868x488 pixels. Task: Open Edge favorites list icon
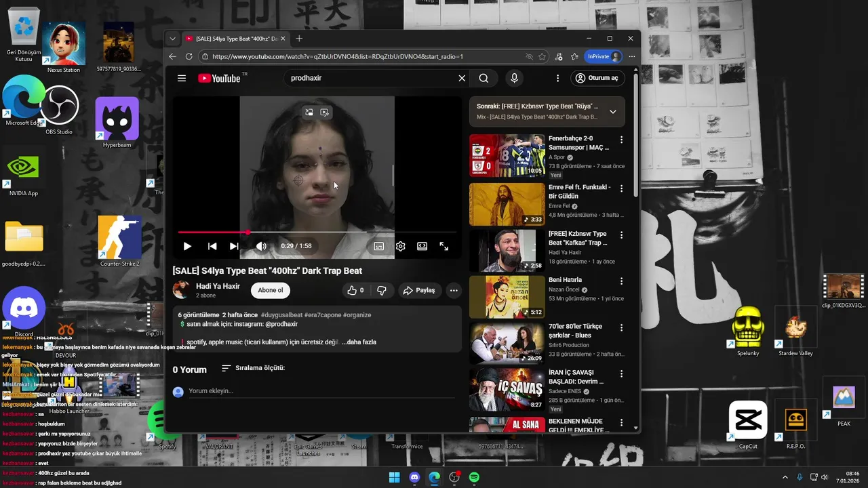coord(574,57)
